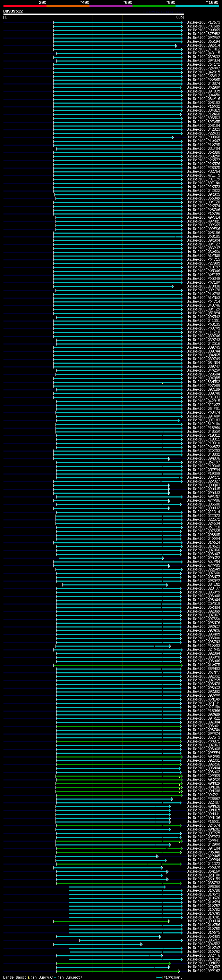Click hit UniRef100_P10647
The height and width of the screenshot is (980, 222).
(x=203, y=141)
